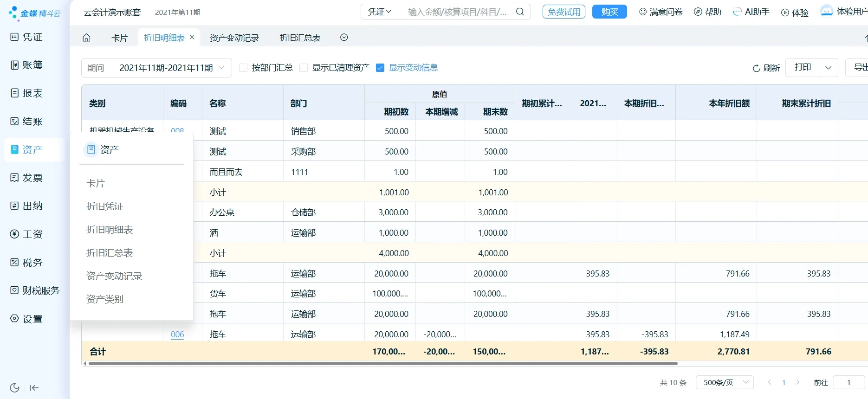Collapse the sidebar with arrow icon
Screen dimensions: 868x399
(34, 388)
